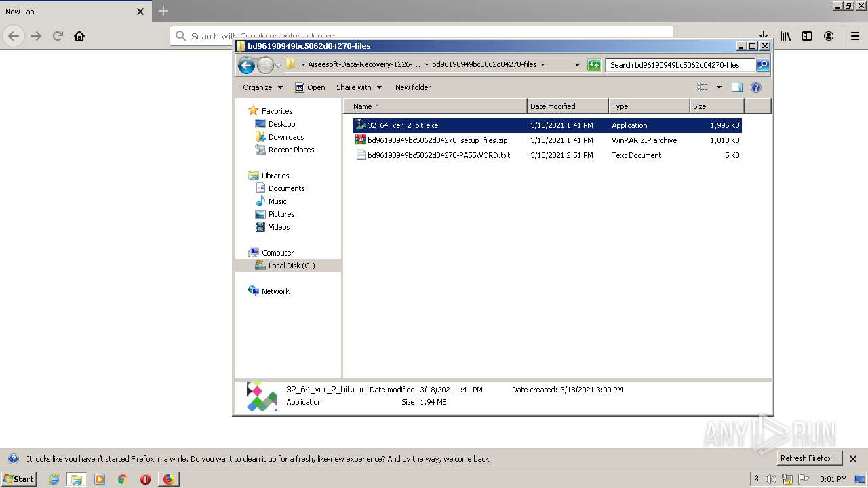This screenshot has width=868, height=488.
Task: Sort files by Size column
Action: [x=717, y=106]
